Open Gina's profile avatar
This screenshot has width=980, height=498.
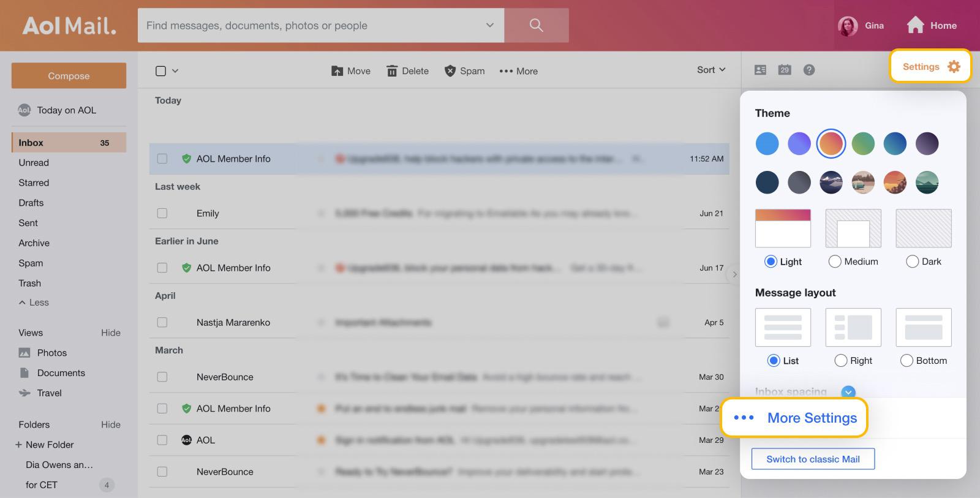point(848,26)
